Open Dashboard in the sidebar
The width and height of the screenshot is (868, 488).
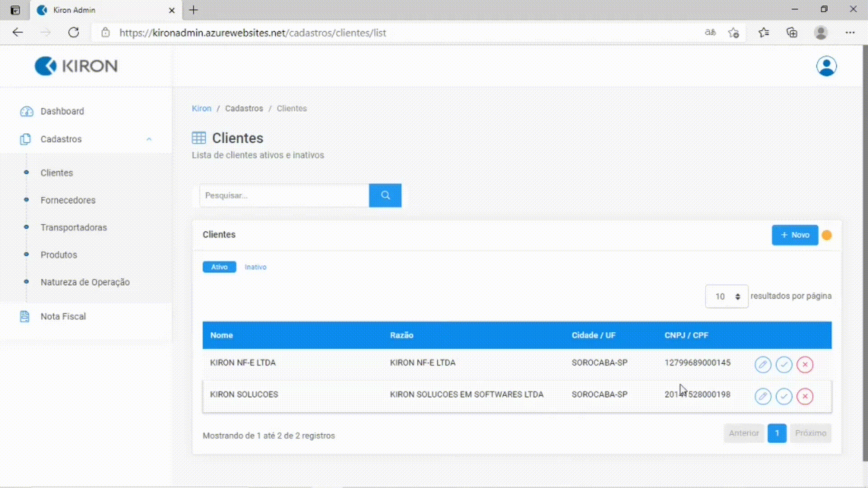click(62, 111)
